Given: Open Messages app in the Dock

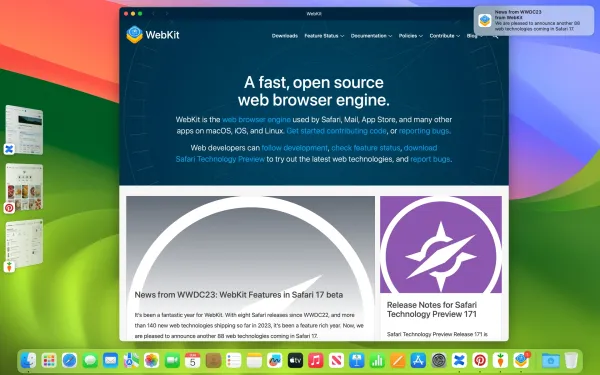Looking at the screenshot, I should point(90,360).
